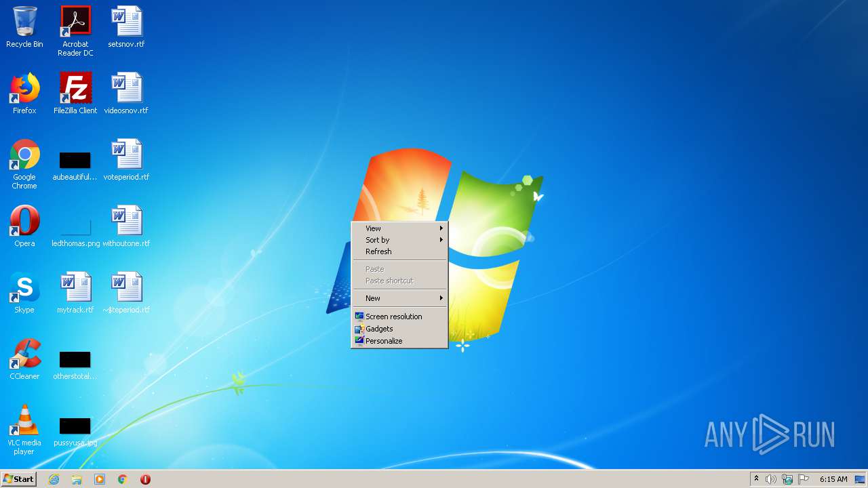This screenshot has width=868, height=488.
Task: Choose Gadgets from context menu
Action: tap(399, 329)
